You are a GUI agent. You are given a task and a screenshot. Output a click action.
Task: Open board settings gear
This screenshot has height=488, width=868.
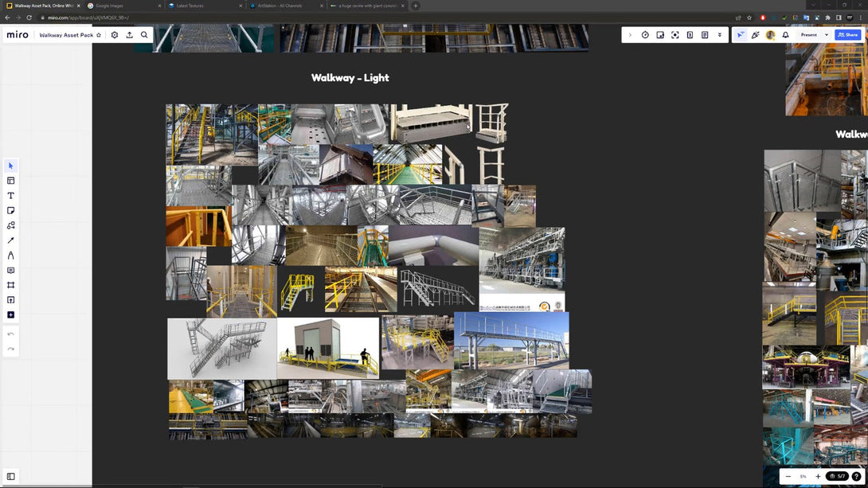[115, 35]
